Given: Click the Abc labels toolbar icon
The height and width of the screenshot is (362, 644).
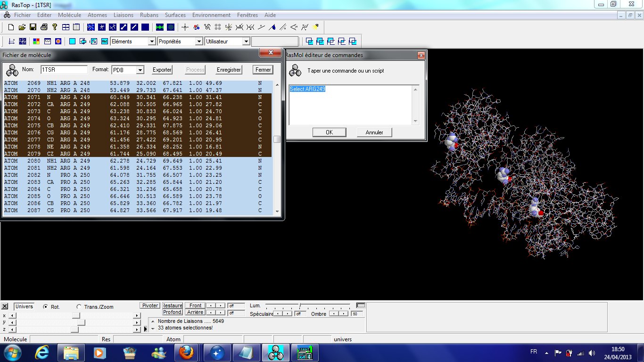Looking at the screenshot, I should 105,41.
